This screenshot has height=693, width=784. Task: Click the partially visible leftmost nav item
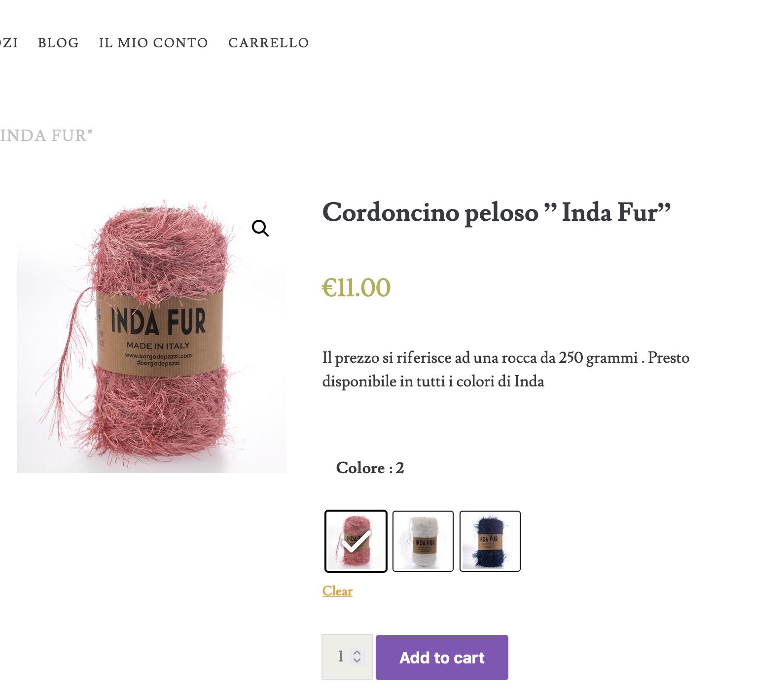8,43
